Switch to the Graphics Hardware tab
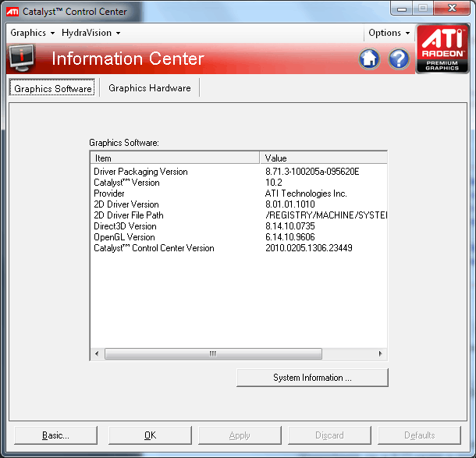Screen dimensions: 476x458 tap(150, 88)
